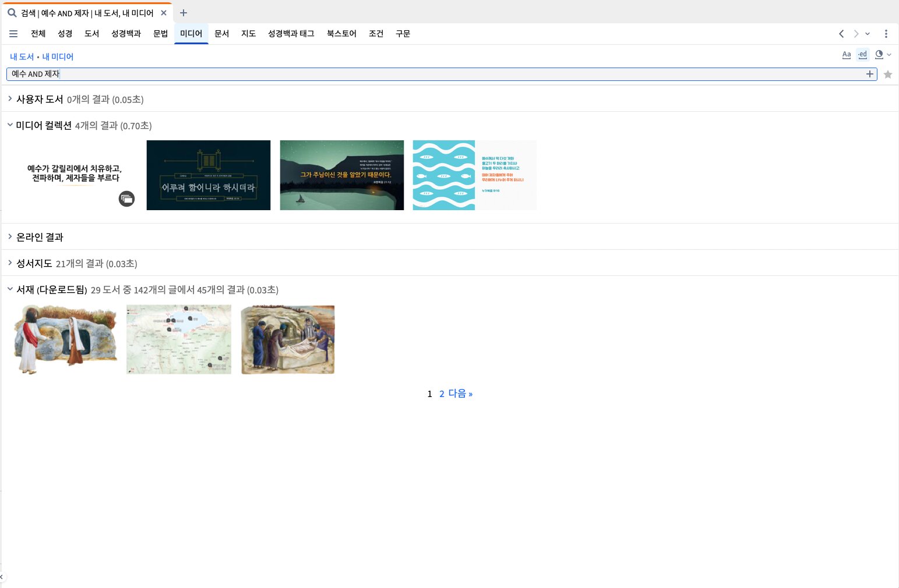Open the burial scene illustration
The width and height of the screenshot is (899, 588).
[x=288, y=339]
